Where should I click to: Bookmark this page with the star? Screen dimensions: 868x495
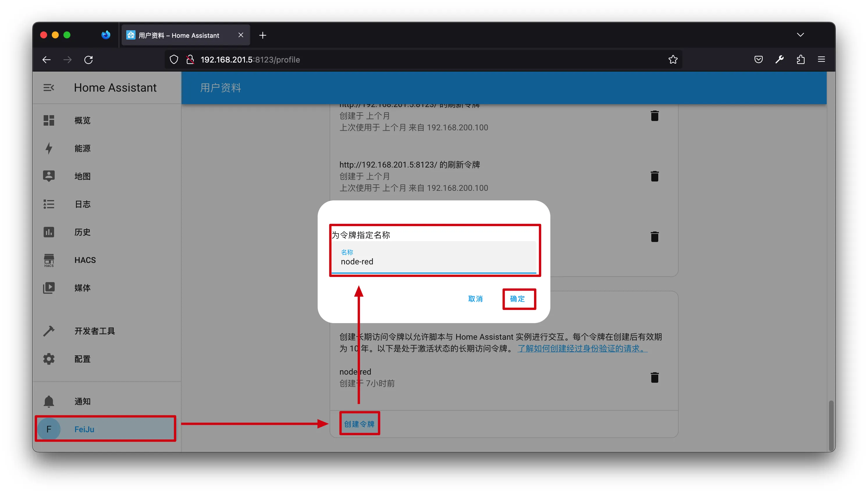click(673, 60)
